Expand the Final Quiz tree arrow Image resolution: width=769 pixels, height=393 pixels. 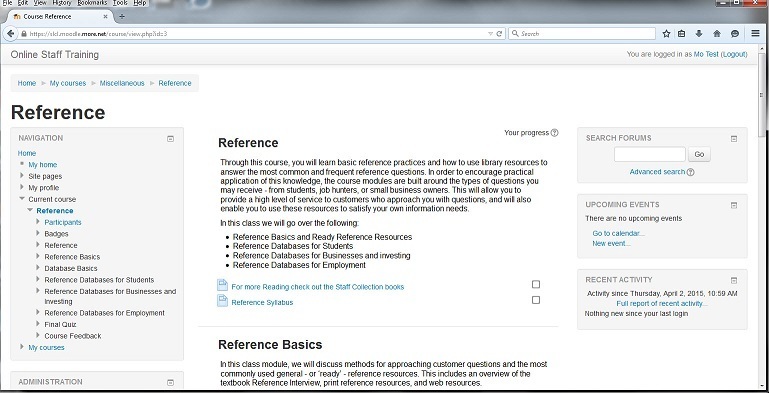click(x=38, y=324)
